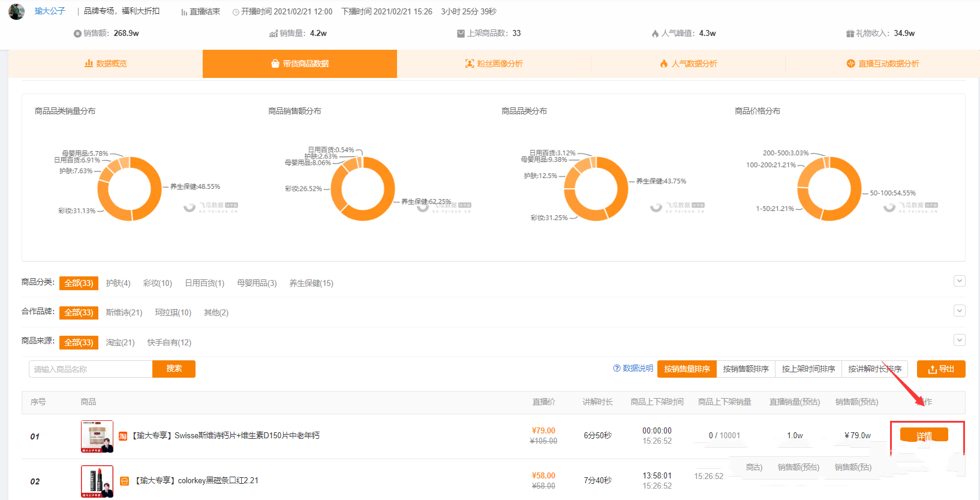Click the shopping bag icon on 带货商品数据
Image resolution: width=980 pixels, height=500 pixels.
click(275, 64)
